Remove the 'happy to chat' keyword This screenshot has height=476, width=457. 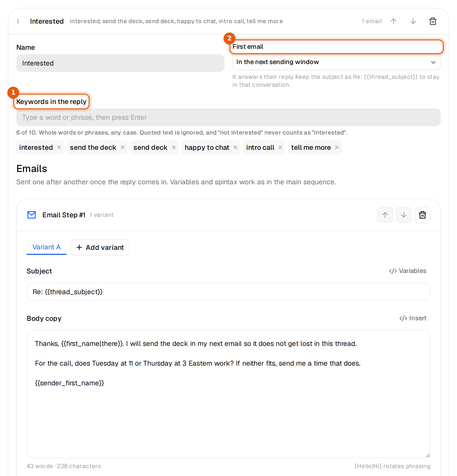coord(235,147)
